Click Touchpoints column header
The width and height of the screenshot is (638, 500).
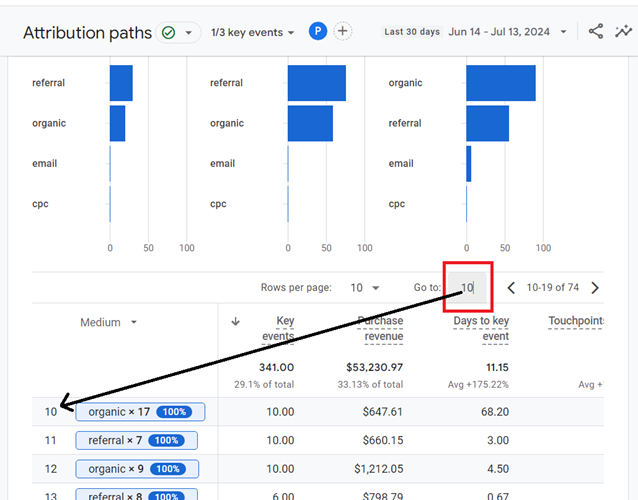click(576, 321)
